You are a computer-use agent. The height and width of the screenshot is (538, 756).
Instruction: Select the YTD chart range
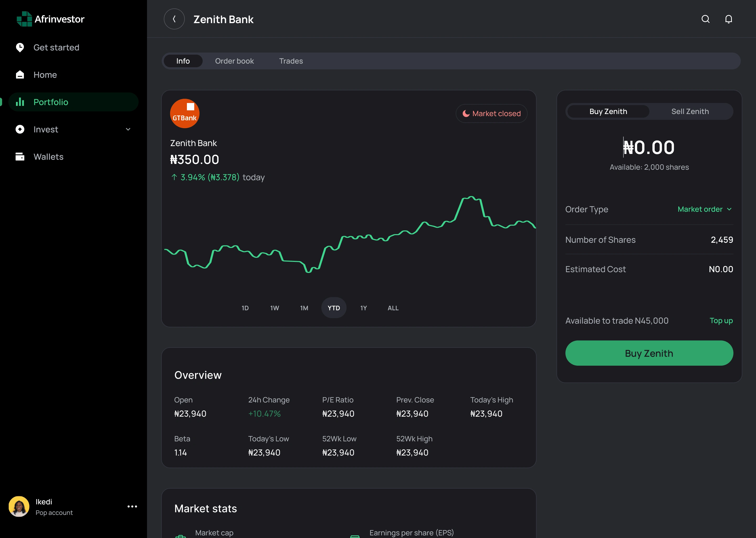tap(334, 308)
